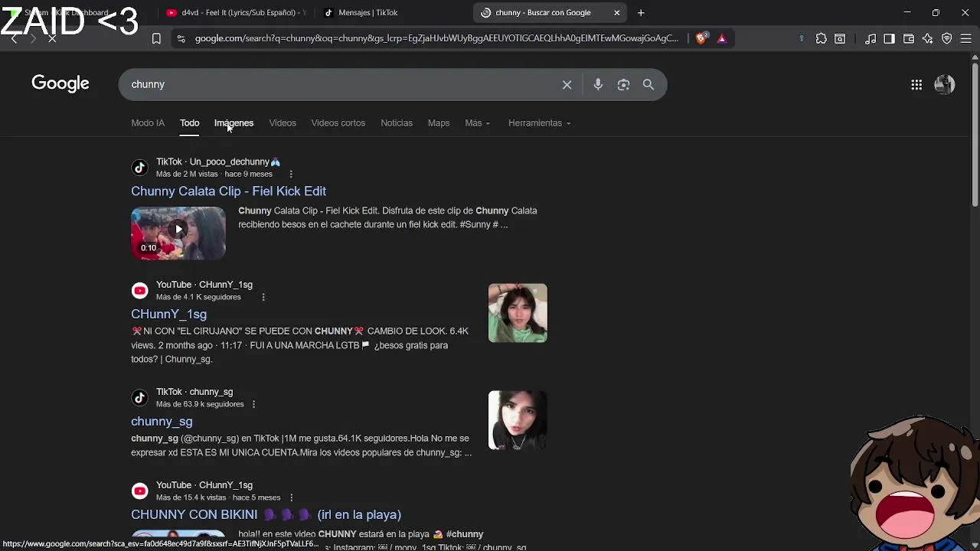Screen dimensions: 980x551
Task: Open site settings icon in address bar
Action: [x=181, y=38]
